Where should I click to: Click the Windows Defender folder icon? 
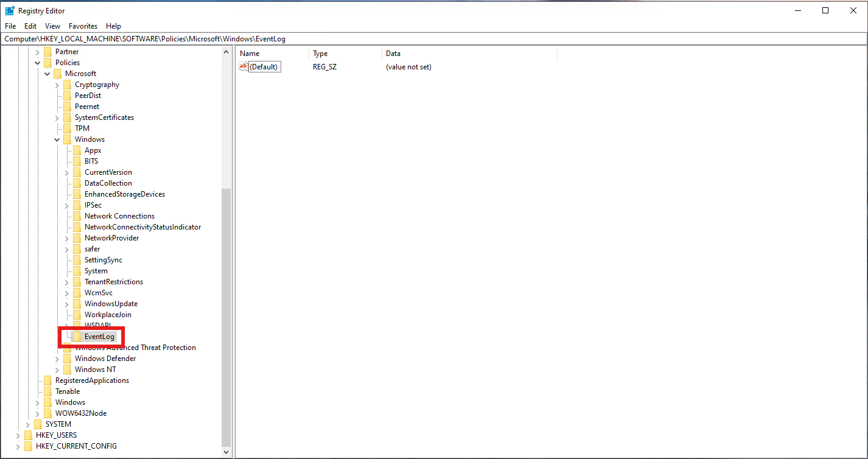67,359
